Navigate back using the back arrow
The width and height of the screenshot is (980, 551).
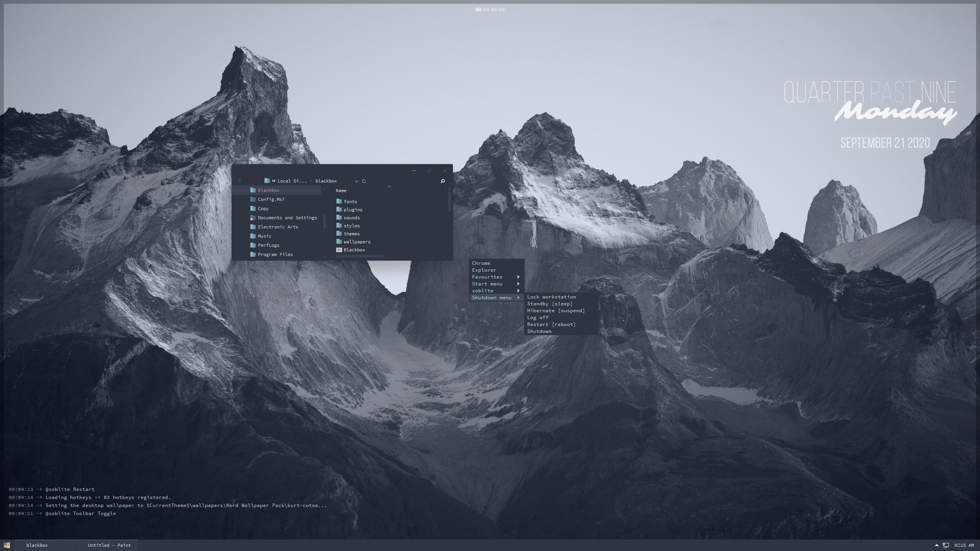tap(239, 180)
